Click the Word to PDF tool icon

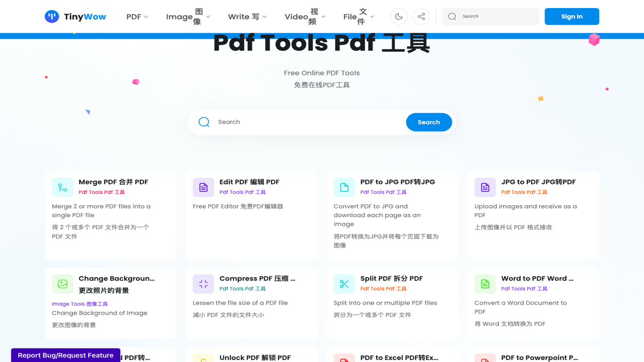click(x=485, y=284)
